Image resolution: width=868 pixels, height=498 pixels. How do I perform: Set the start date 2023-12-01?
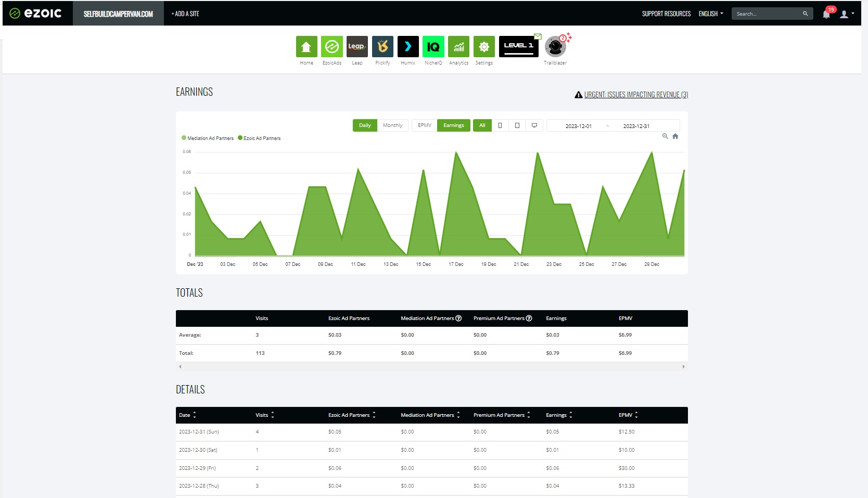tap(578, 126)
